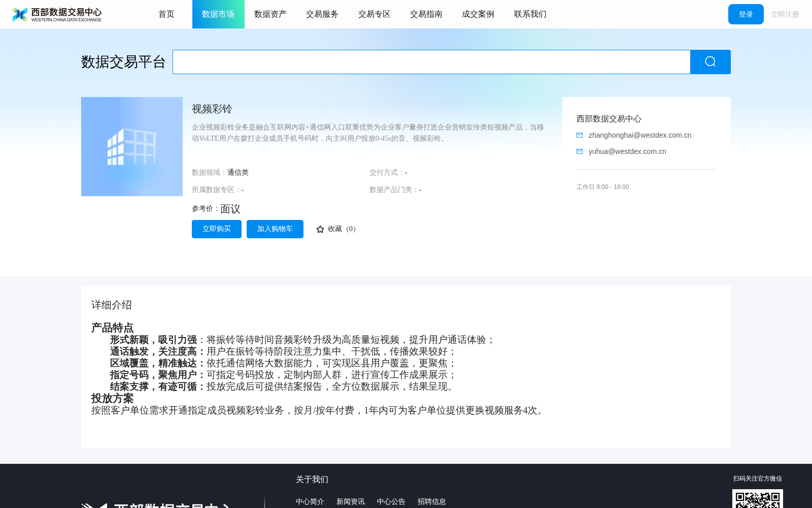The image size is (812, 508).
Task: Open 中心公告 footer link
Action: (391, 501)
